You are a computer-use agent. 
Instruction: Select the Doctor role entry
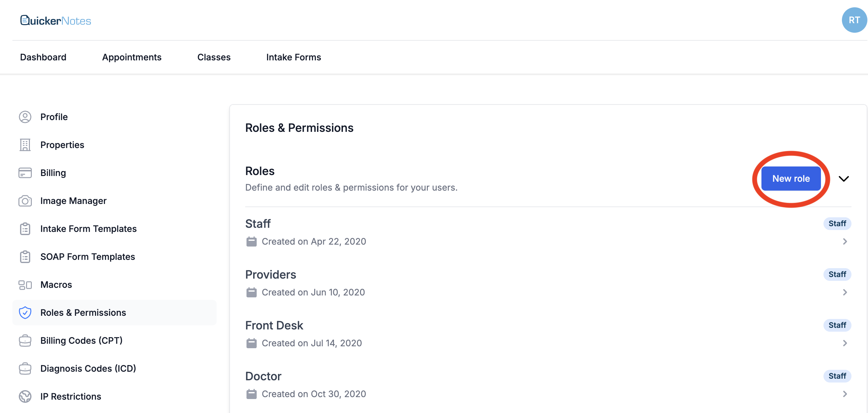pos(263,376)
